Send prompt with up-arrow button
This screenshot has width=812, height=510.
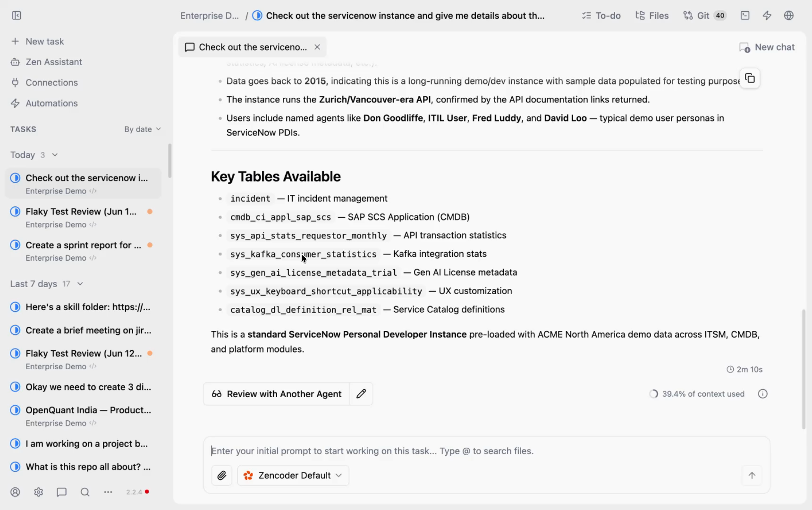[752, 476]
